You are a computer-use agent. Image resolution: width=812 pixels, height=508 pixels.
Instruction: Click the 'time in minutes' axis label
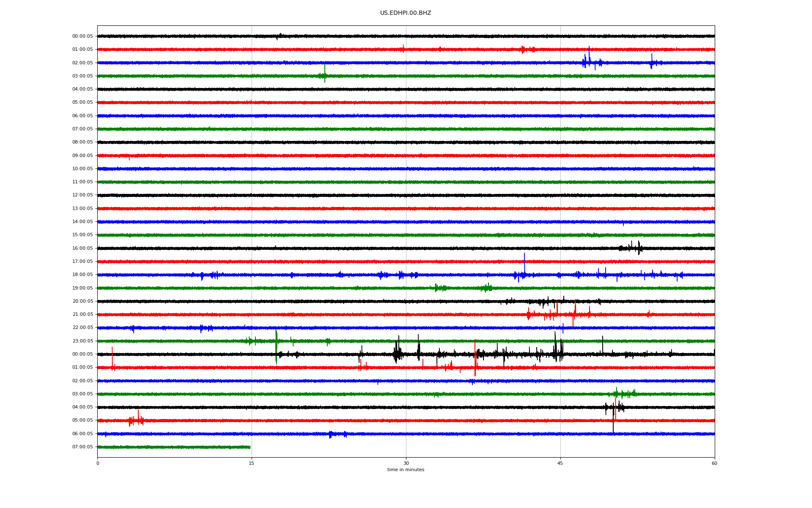[x=405, y=470]
